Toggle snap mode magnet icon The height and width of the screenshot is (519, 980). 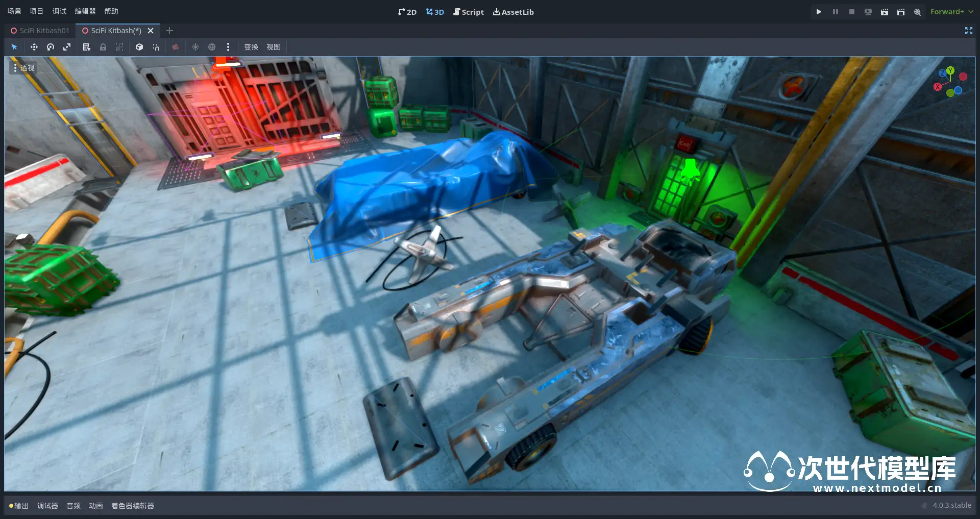(x=156, y=47)
